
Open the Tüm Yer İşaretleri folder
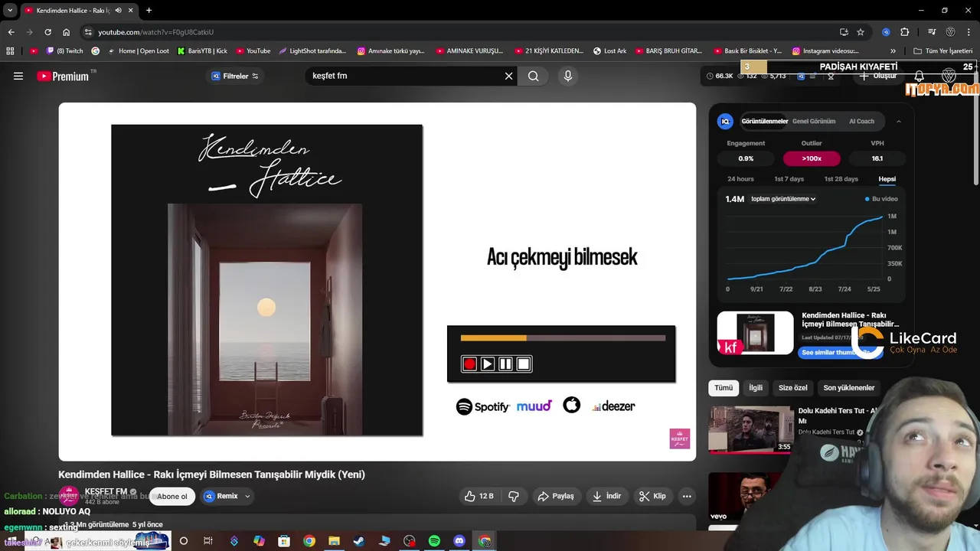(x=943, y=51)
